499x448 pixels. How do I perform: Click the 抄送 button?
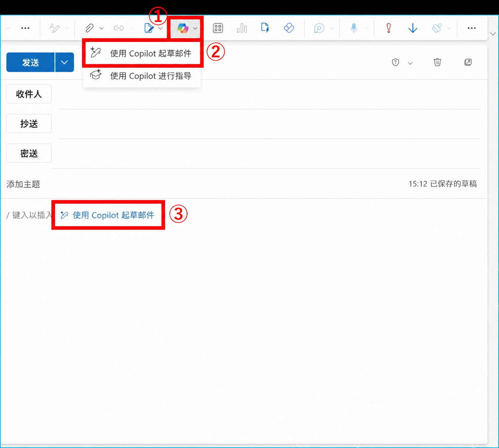pos(29,124)
